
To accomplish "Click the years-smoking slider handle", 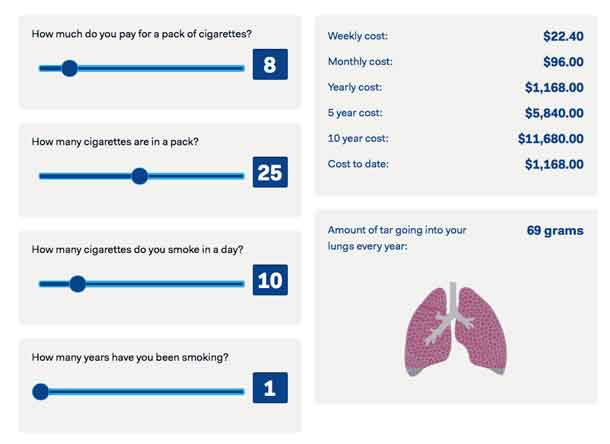I will [40, 391].
